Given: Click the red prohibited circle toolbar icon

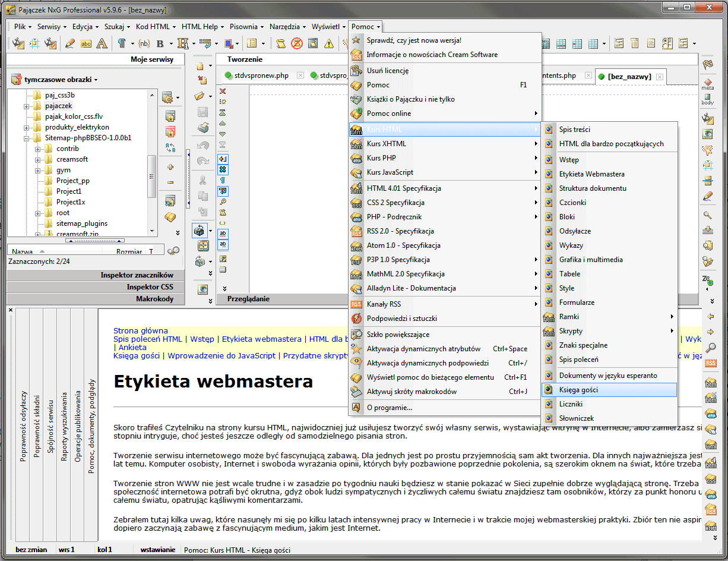Looking at the screenshot, I should point(297,43).
